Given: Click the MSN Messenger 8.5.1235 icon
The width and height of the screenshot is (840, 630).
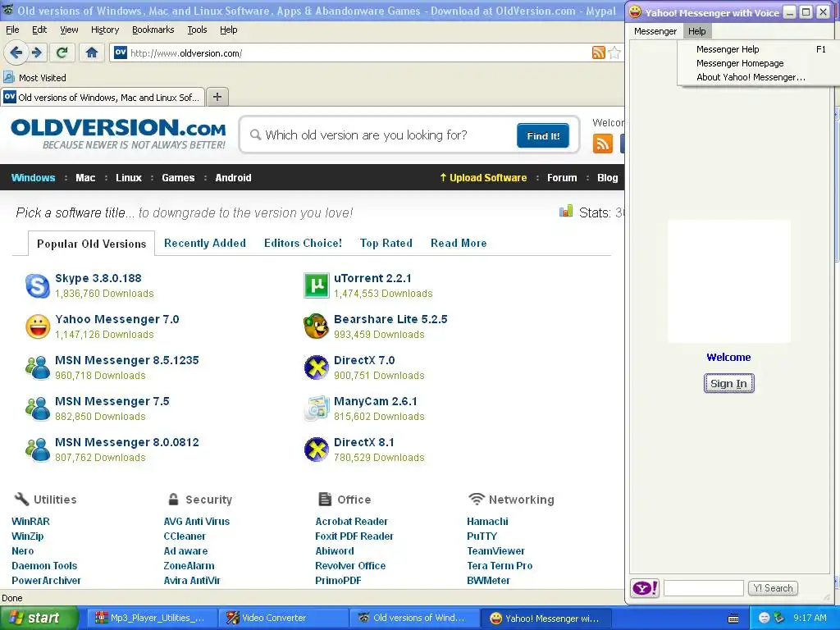Looking at the screenshot, I should (38, 367).
